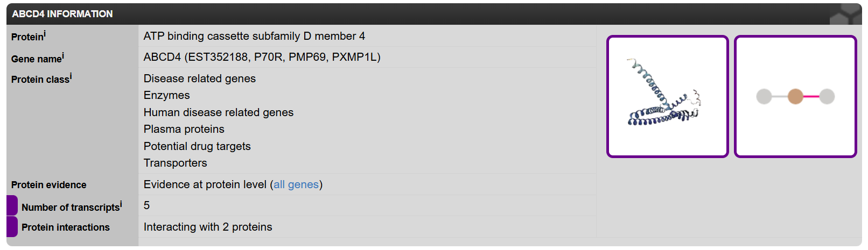The height and width of the screenshot is (250, 868).
Task: Follow the "all genes" link
Action: pos(296,184)
